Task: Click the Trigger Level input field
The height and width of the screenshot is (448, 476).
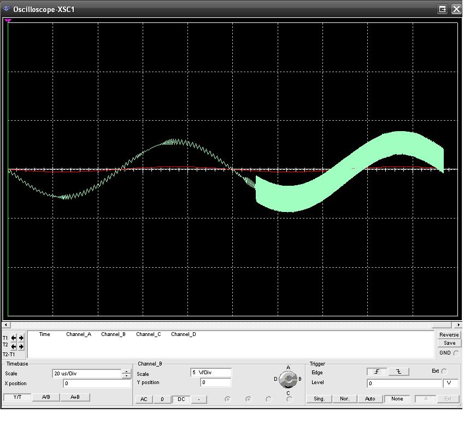Action: click(404, 384)
